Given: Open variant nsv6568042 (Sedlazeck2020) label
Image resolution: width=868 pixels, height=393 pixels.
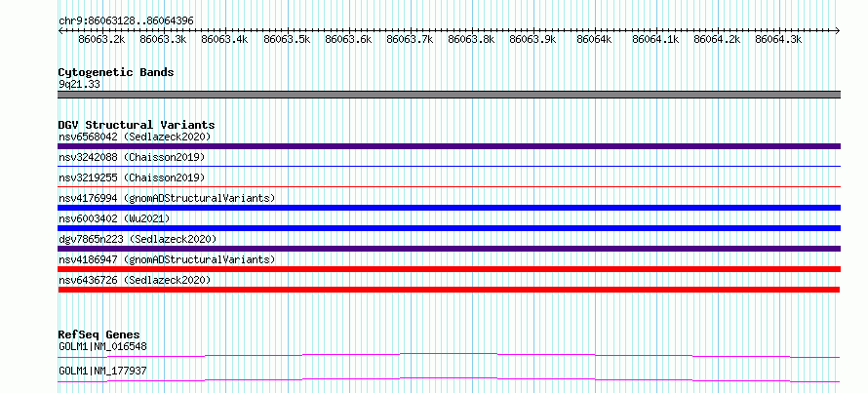Looking at the screenshot, I should pos(135,137).
